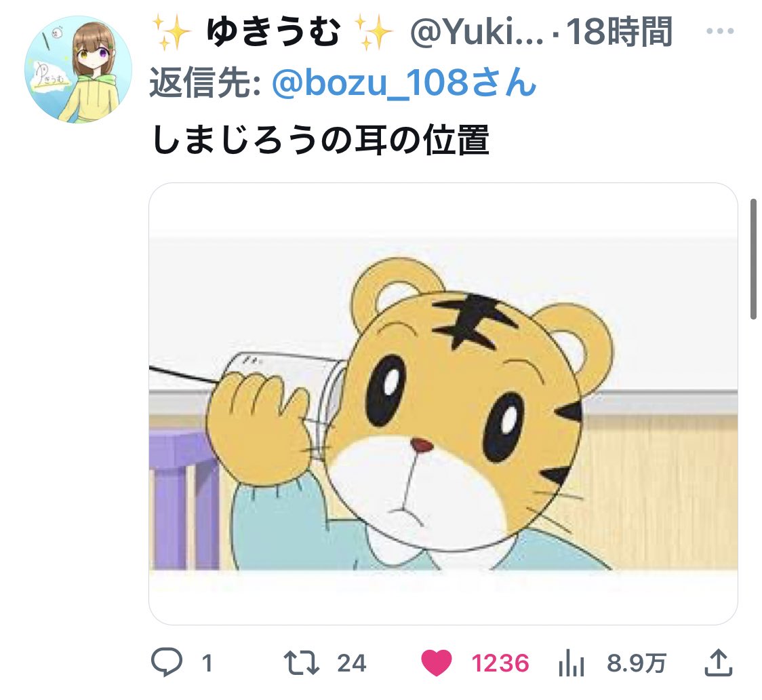
Task: Unlike the tweet via pink heart
Action: pos(436,663)
